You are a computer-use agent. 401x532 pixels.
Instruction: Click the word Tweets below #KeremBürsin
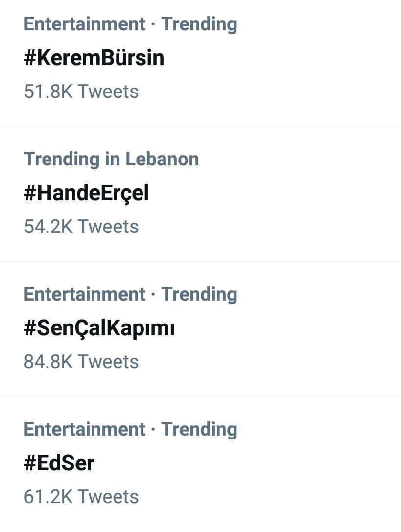point(108,92)
